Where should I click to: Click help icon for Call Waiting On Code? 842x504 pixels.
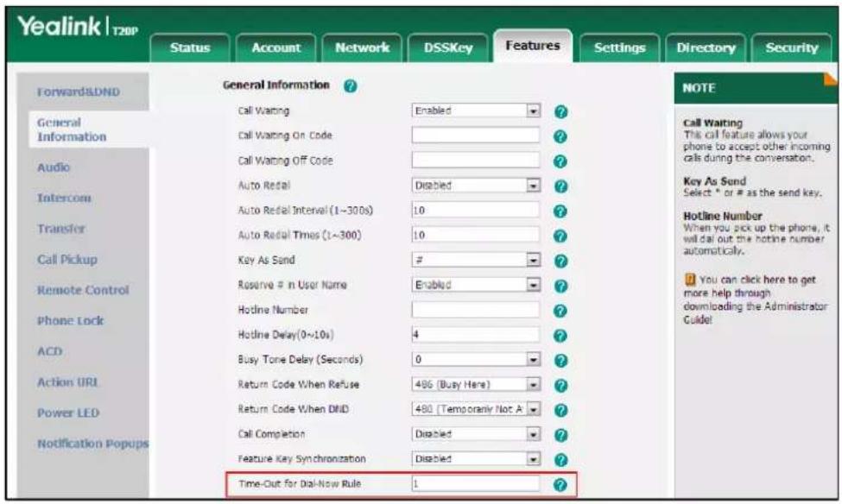tap(560, 136)
